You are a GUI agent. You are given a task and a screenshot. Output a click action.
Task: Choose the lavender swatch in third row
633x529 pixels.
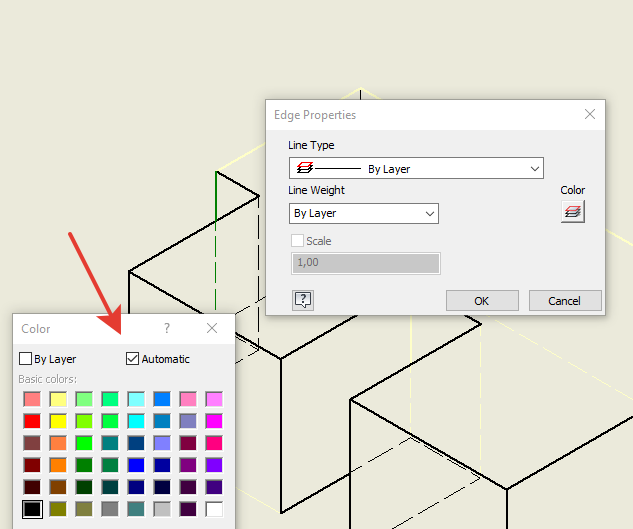pyautogui.click(x=162, y=443)
